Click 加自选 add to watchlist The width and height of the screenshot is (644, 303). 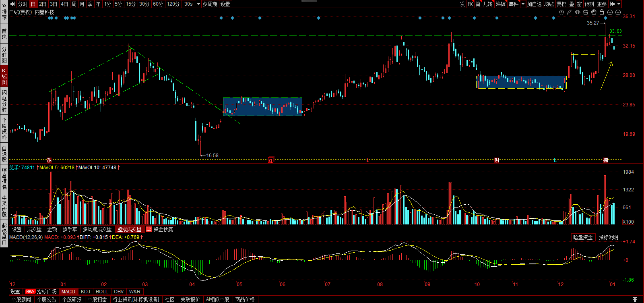point(535,4)
